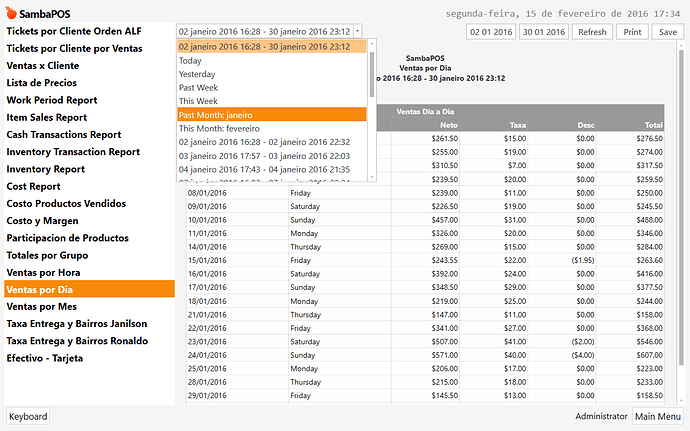Screen dimensions: 690x431
Task: Open the Cash Transactions Report
Action: tap(89, 135)
